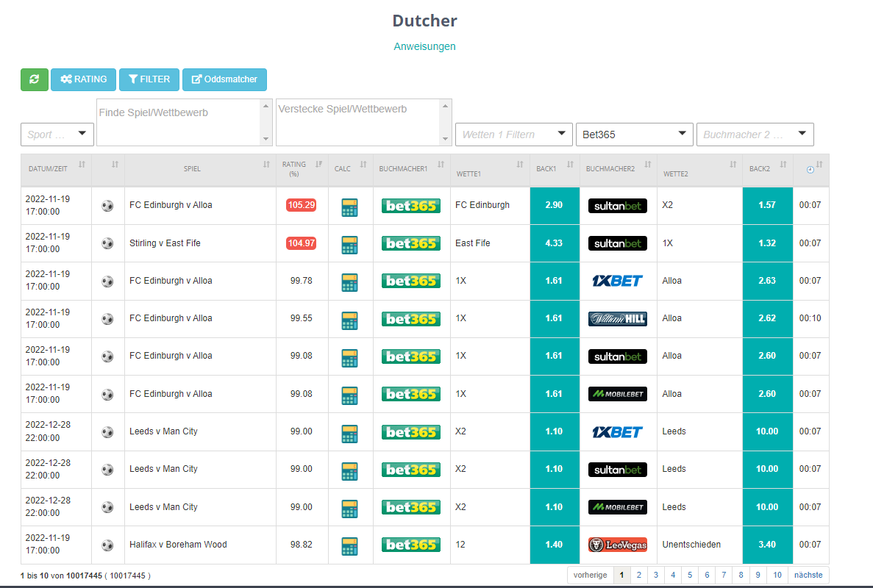Click the Stirling v East Fife match name

pos(165,243)
